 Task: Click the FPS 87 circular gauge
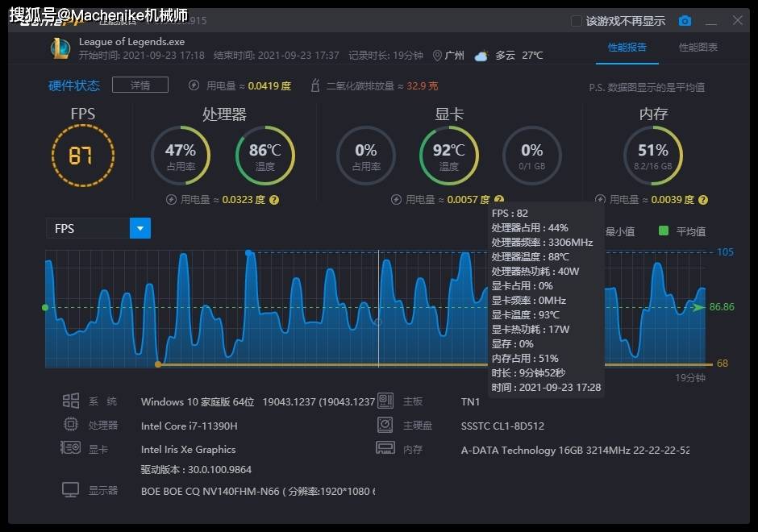click(83, 156)
